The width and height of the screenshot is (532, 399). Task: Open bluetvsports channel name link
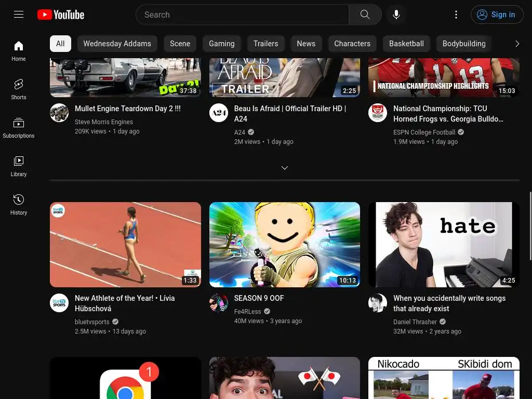(x=92, y=322)
